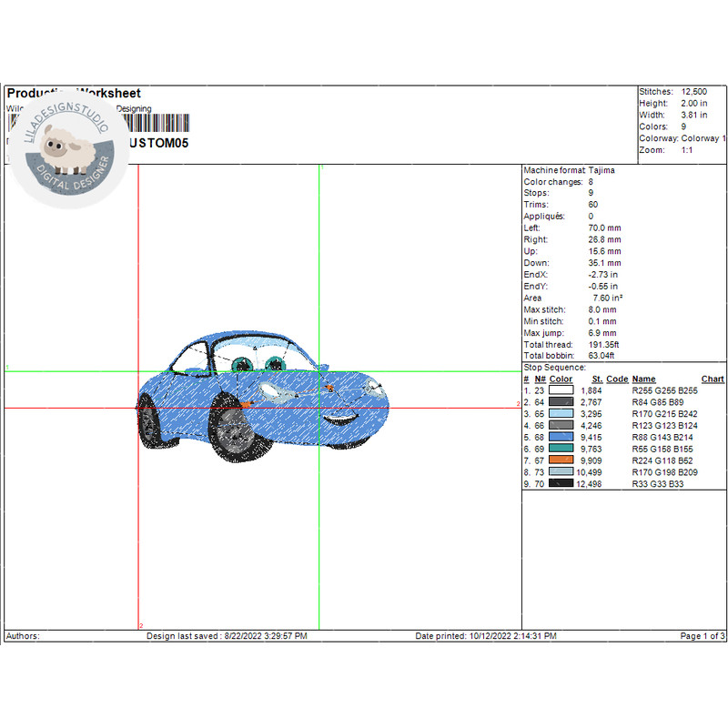This screenshot has width=728, height=728.
Task: Click the light blue swatch in stop 3
Action: point(561,414)
